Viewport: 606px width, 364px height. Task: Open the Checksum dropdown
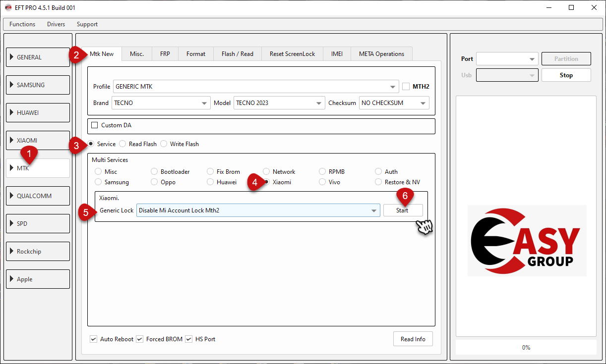394,103
